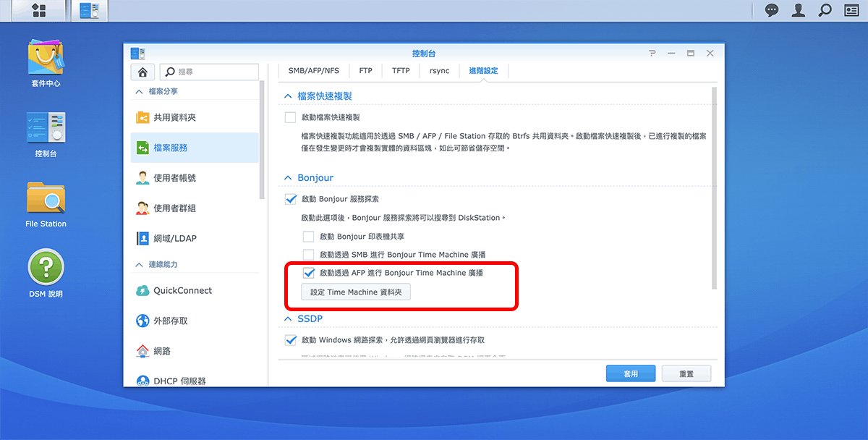Toggle 啟動檔案快速複製 checkbox
Viewport: 868px width, 440px height.
tap(290, 117)
